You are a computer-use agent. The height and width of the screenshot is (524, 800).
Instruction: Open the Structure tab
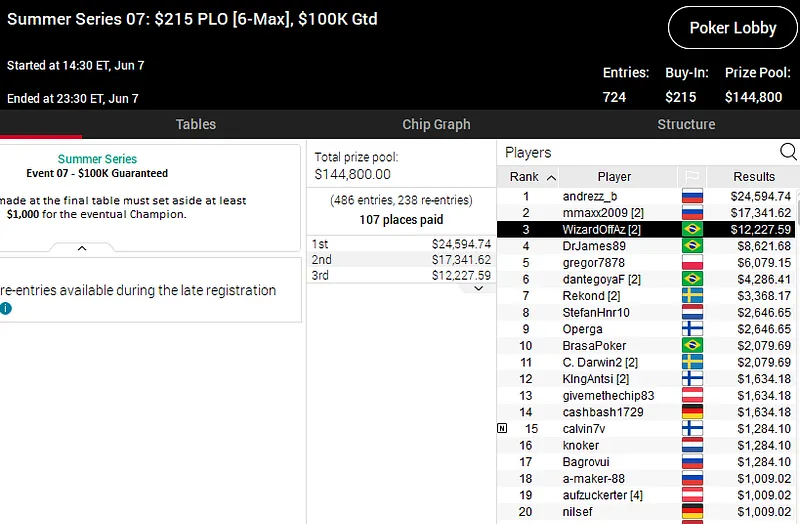[685, 124]
